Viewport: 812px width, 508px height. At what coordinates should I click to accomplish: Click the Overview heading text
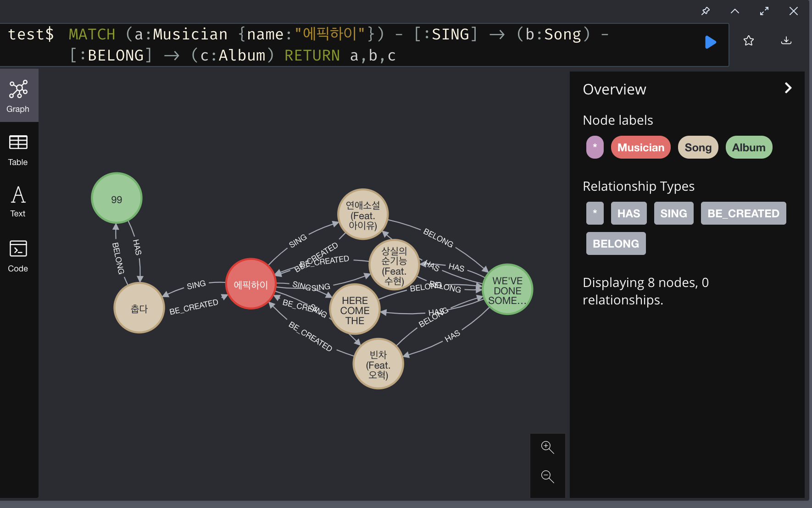pos(614,89)
